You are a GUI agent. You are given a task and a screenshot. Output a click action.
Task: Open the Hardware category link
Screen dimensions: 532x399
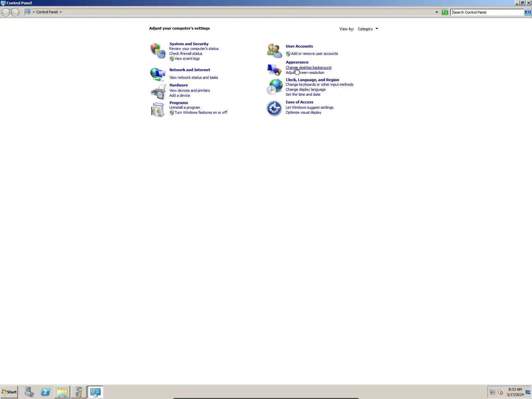coord(179,85)
